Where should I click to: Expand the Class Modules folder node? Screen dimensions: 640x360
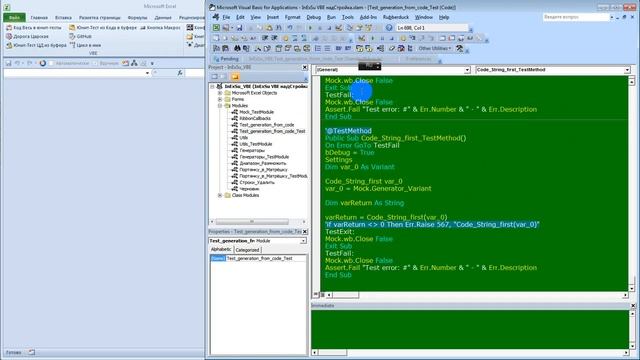pos(220,196)
